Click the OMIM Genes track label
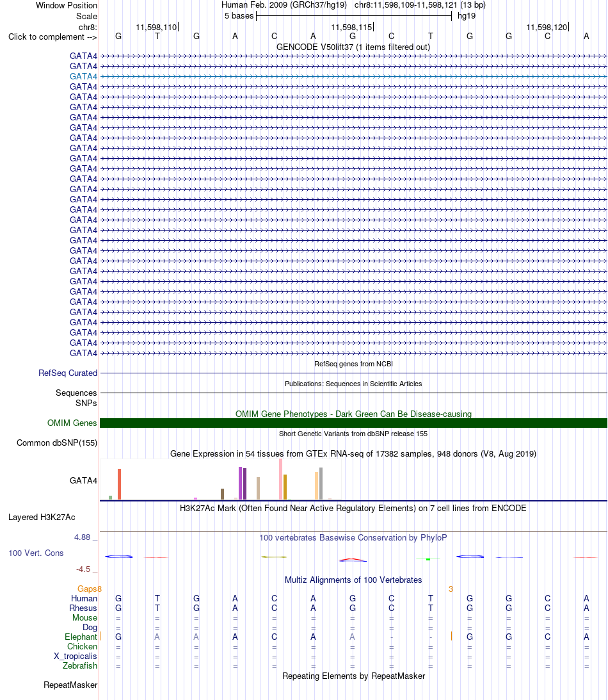Image resolution: width=608 pixels, height=700 pixels. click(x=72, y=423)
